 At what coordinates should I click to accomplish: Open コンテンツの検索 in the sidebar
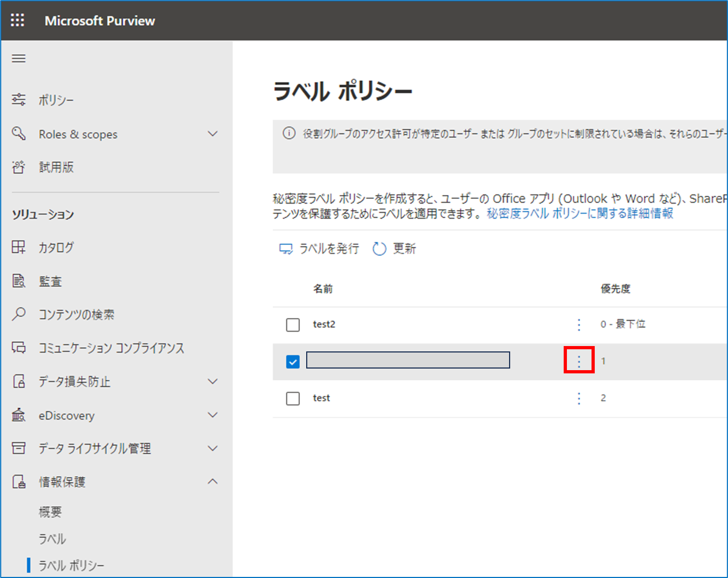(x=77, y=314)
